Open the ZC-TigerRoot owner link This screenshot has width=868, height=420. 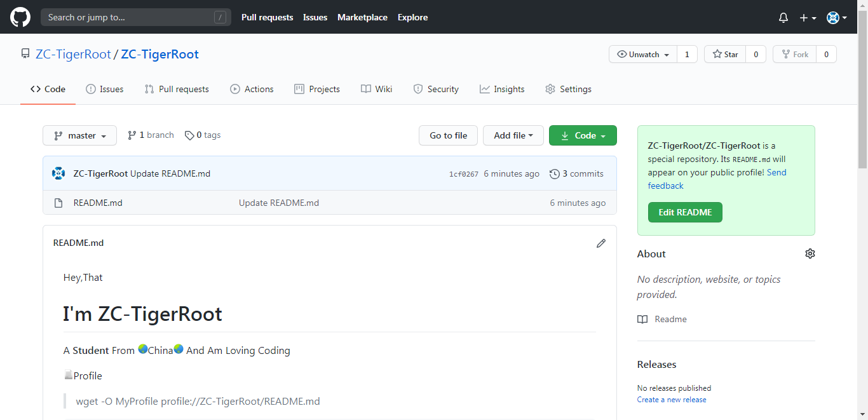[73, 54]
